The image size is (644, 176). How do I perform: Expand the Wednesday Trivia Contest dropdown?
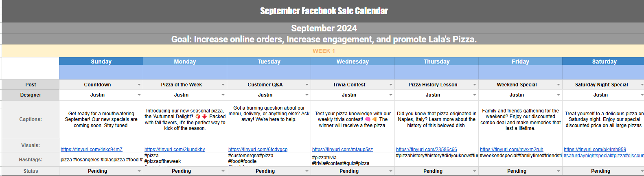[x=391, y=85]
